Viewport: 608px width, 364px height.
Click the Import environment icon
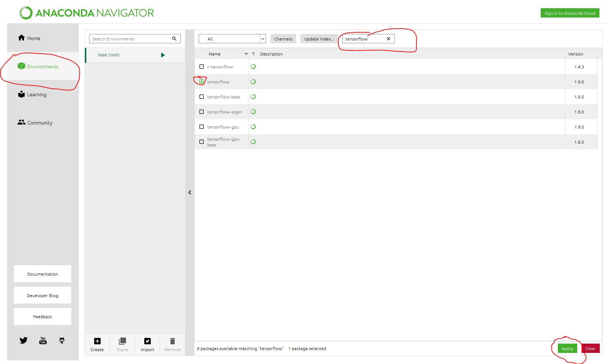click(x=147, y=341)
